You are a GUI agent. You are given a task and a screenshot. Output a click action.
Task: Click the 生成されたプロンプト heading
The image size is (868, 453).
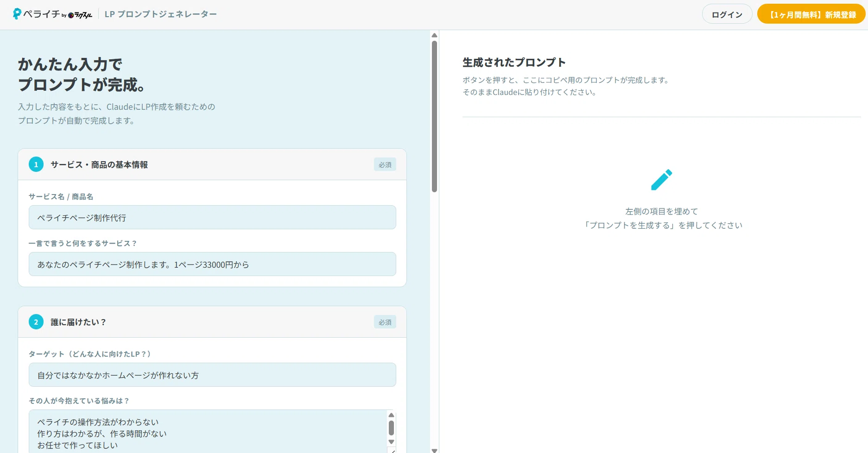(514, 62)
